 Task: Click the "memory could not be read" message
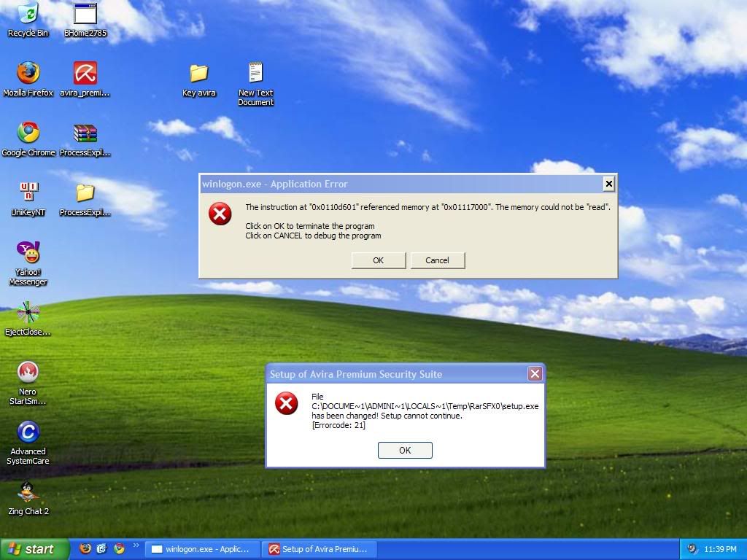coord(427,207)
